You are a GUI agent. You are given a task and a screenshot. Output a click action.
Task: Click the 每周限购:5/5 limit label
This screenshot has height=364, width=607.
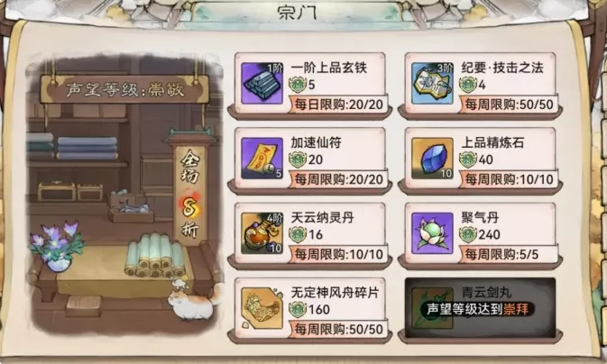click(x=501, y=254)
